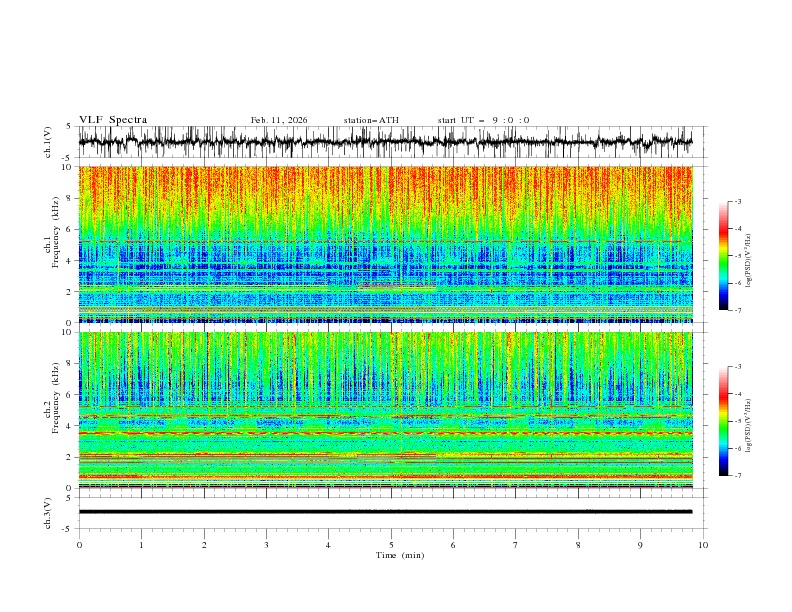Image resolution: width=792 pixels, height=612 pixels.
Task: Click the ch.1 spectrogram panel
Action: 385,244
